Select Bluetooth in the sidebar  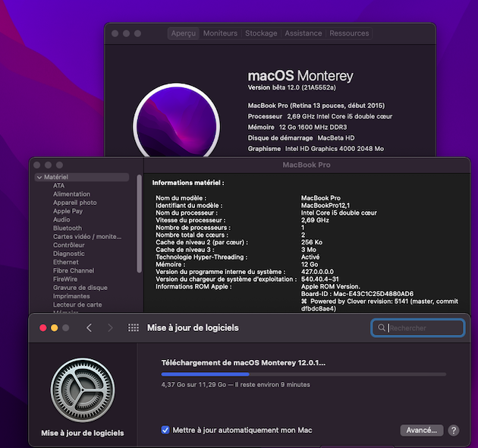click(68, 229)
